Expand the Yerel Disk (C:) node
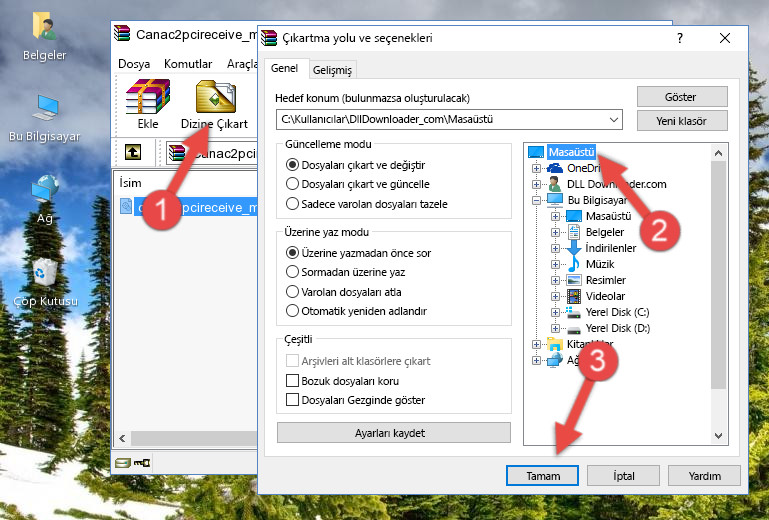The height and width of the screenshot is (520, 769). point(555,312)
